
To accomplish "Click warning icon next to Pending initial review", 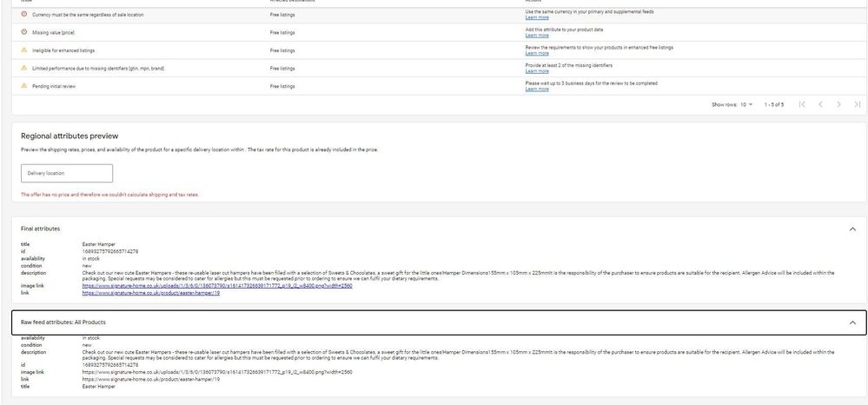I will pyautogui.click(x=23, y=86).
